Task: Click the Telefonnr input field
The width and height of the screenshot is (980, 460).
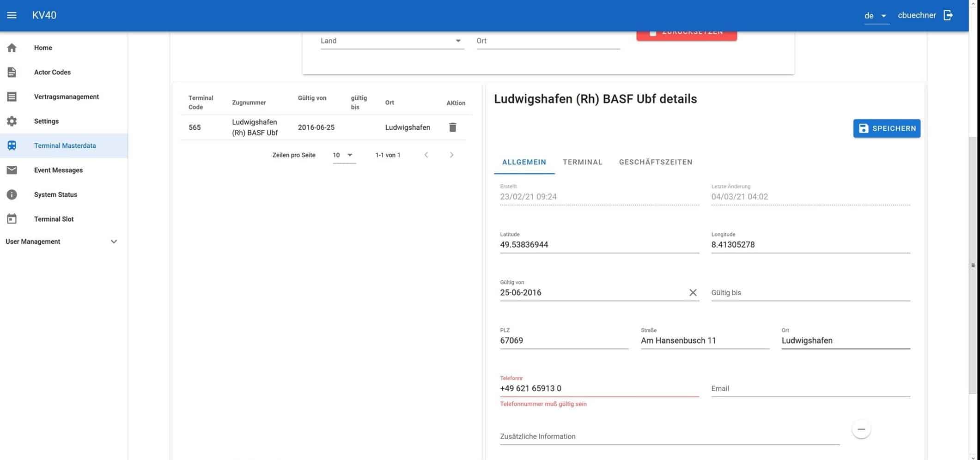Action: tap(599, 388)
